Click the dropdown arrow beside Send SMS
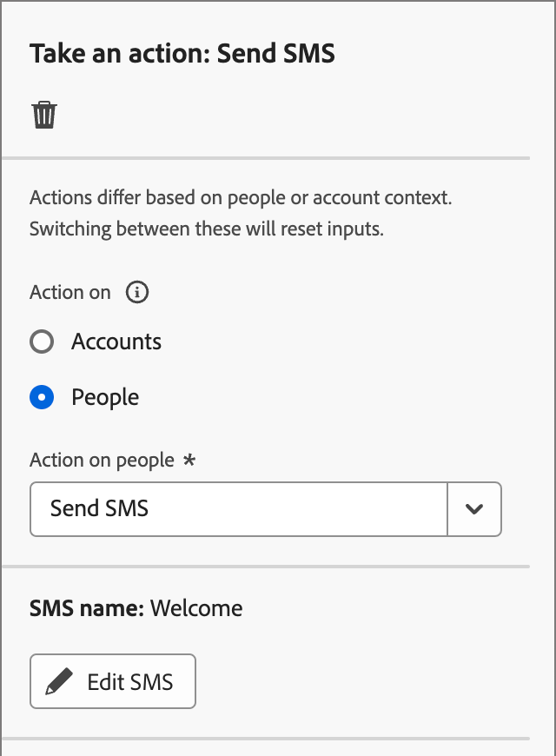The width and height of the screenshot is (556, 756). click(474, 509)
